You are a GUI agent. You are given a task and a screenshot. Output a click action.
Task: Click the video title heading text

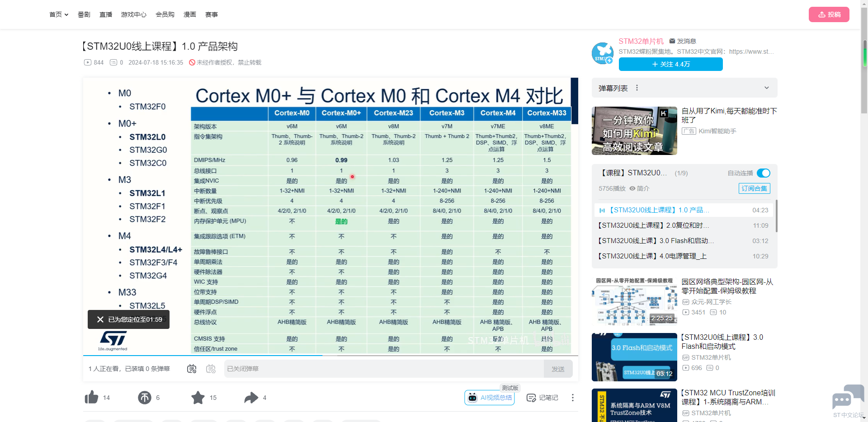[x=159, y=46]
